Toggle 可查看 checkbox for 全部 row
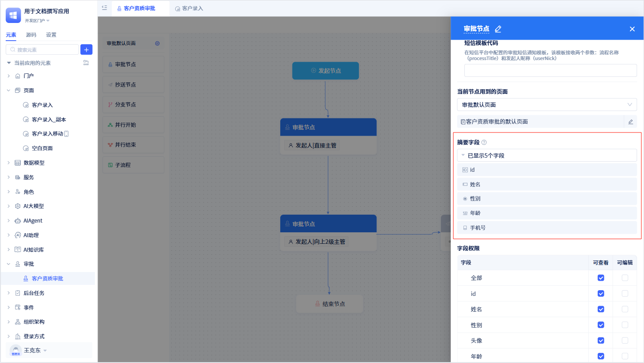This screenshot has width=644, height=363. tap(601, 278)
